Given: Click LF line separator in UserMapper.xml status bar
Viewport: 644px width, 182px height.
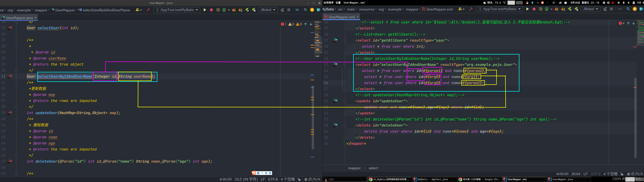Looking at the screenshot, I should tap(586, 174).
